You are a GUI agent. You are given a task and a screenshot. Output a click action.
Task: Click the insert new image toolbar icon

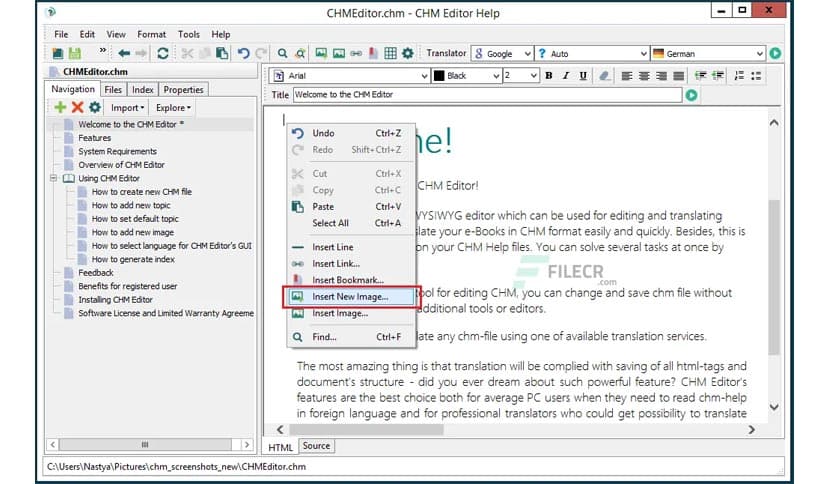[x=321, y=53]
